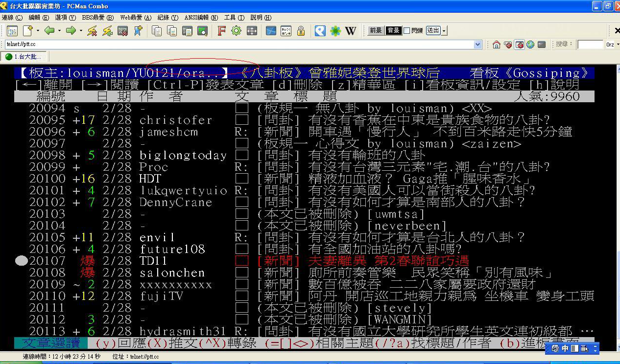The width and height of the screenshot is (620, 364).
Task: Click the add bookmark star icon
Action: [138, 31]
